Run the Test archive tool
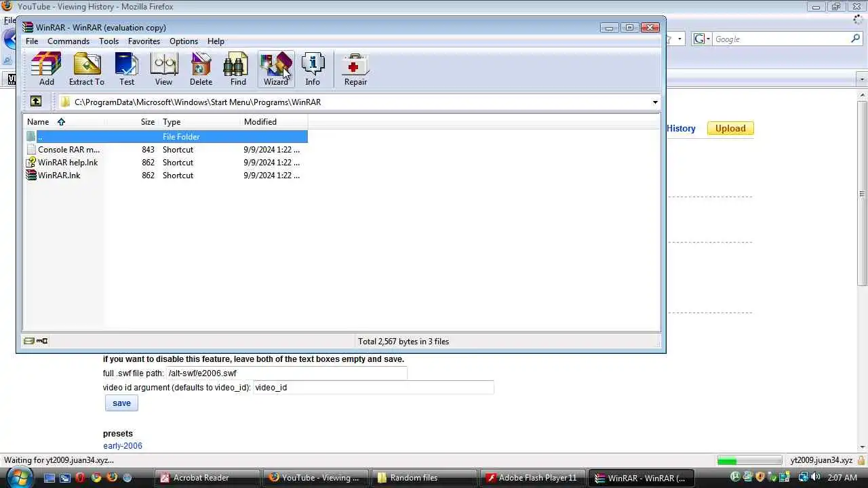The height and width of the screenshot is (488, 868). pyautogui.click(x=127, y=69)
